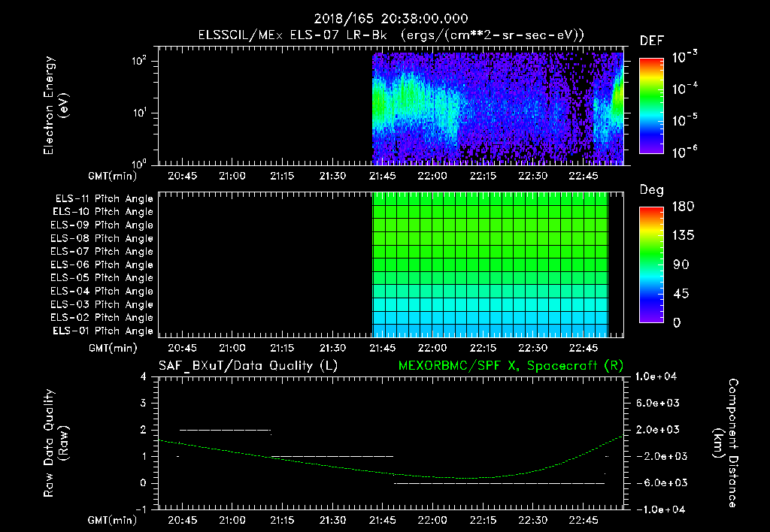Click the ELS-11 Pitch Angle row label

(104, 199)
